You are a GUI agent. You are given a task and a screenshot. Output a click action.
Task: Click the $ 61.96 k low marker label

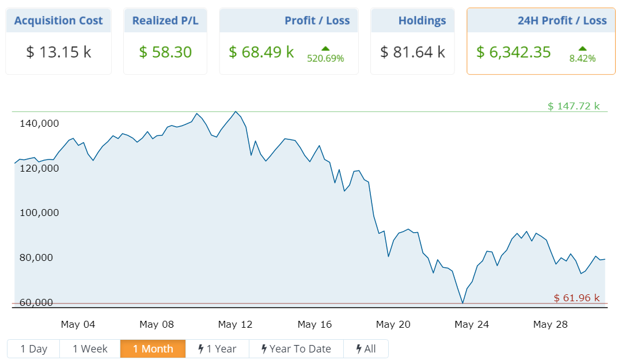577,298
